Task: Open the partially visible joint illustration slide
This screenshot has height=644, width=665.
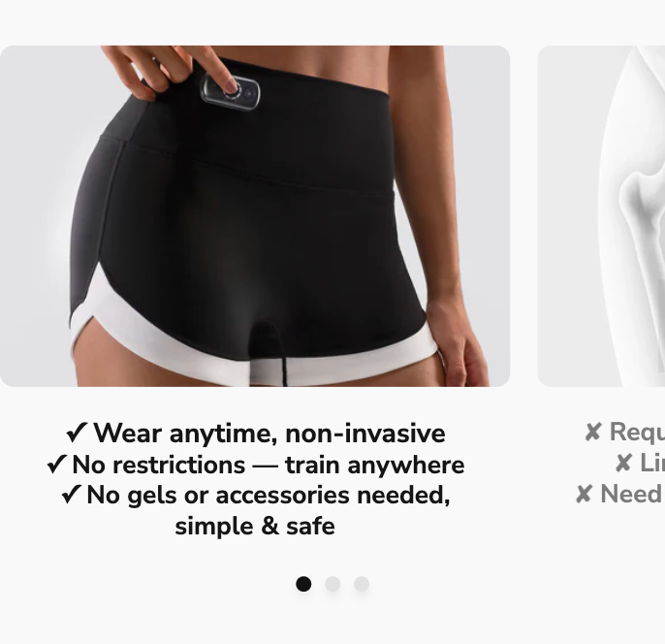Action: [601, 216]
